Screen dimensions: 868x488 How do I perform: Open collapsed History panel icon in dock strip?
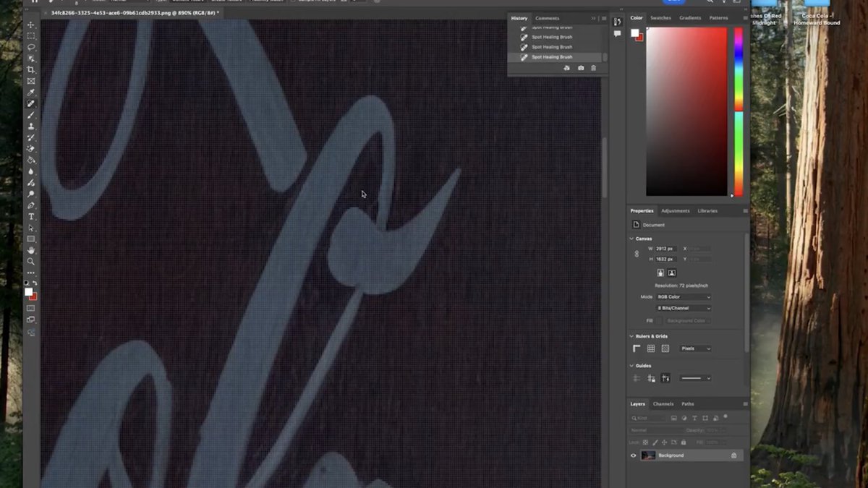(x=617, y=22)
